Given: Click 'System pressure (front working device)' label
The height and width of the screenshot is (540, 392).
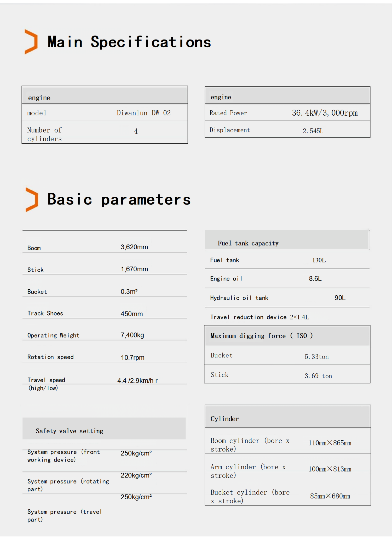Looking at the screenshot, I should 64,456.
